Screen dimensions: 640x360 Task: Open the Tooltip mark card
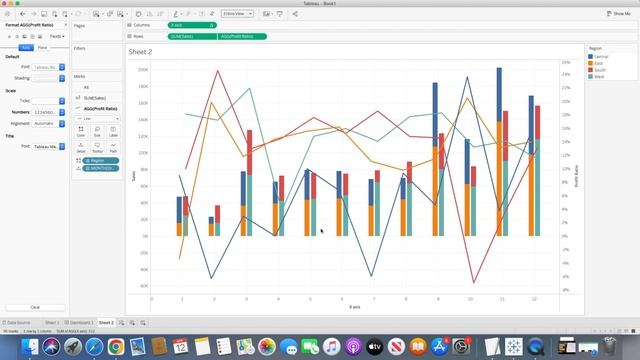[97, 148]
